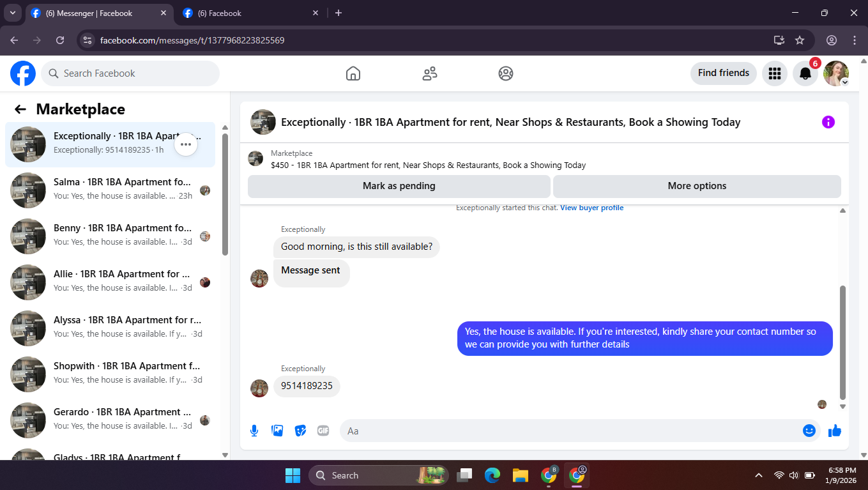868x490 pixels.
Task: Click the 'Good morning, is this still available?' message
Action: [356, 247]
